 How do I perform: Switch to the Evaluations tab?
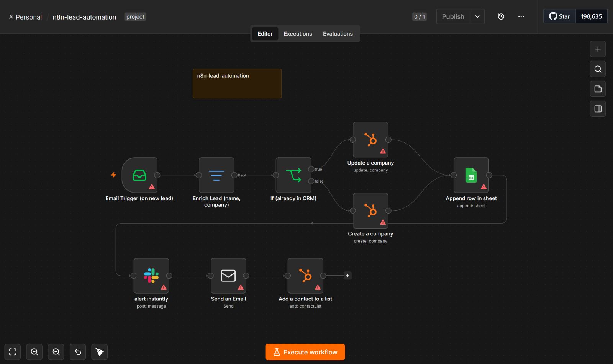click(x=338, y=34)
